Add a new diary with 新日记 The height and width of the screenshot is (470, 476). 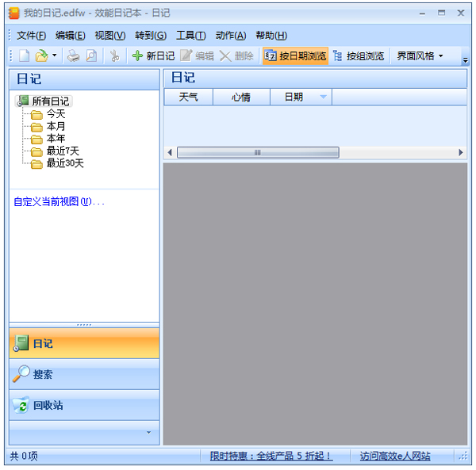153,56
